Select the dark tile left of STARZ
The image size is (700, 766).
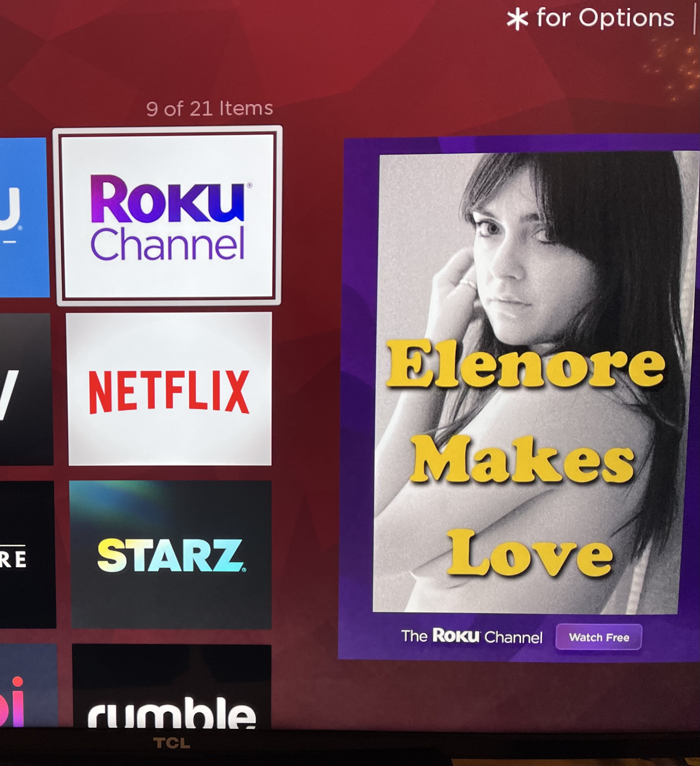[28, 555]
